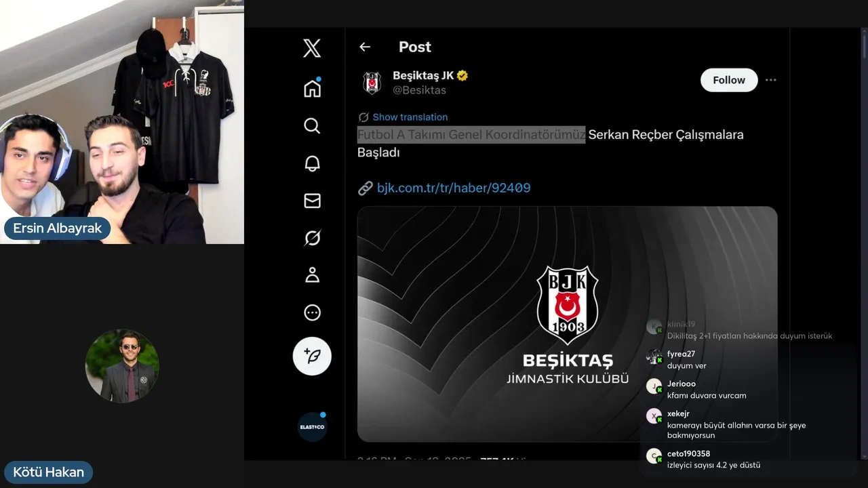Click the gold verified badge
868x488 pixels.
click(x=462, y=75)
